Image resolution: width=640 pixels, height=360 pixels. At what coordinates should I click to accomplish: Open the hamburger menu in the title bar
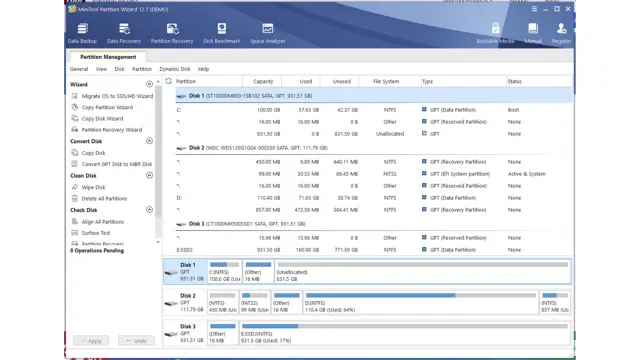[534, 9]
